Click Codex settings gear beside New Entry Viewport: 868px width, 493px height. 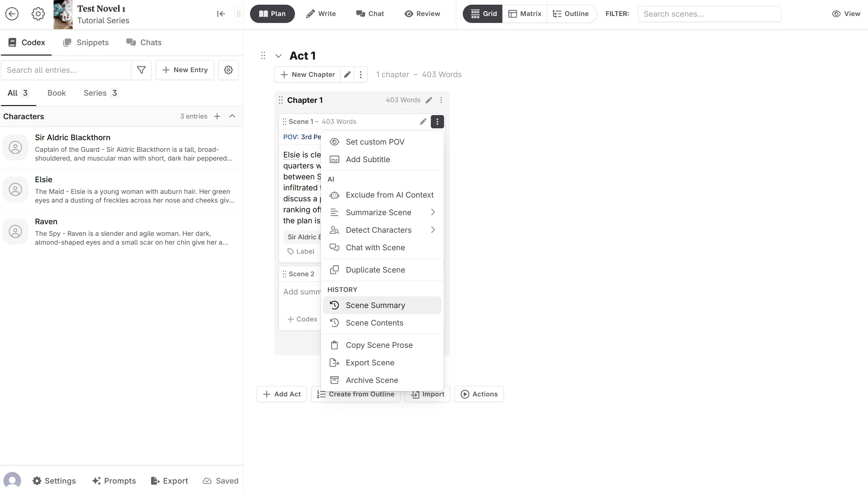click(228, 70)
